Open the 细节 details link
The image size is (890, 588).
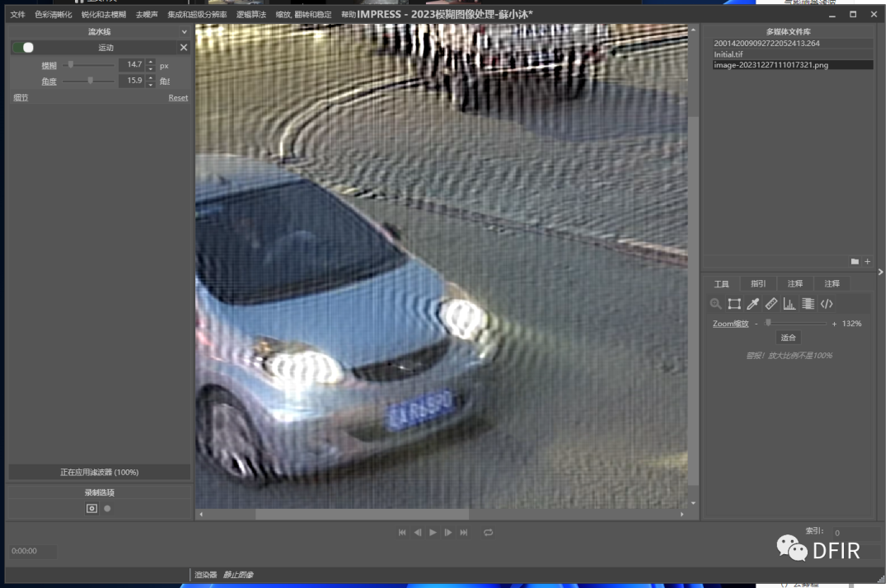coord(21,97)
